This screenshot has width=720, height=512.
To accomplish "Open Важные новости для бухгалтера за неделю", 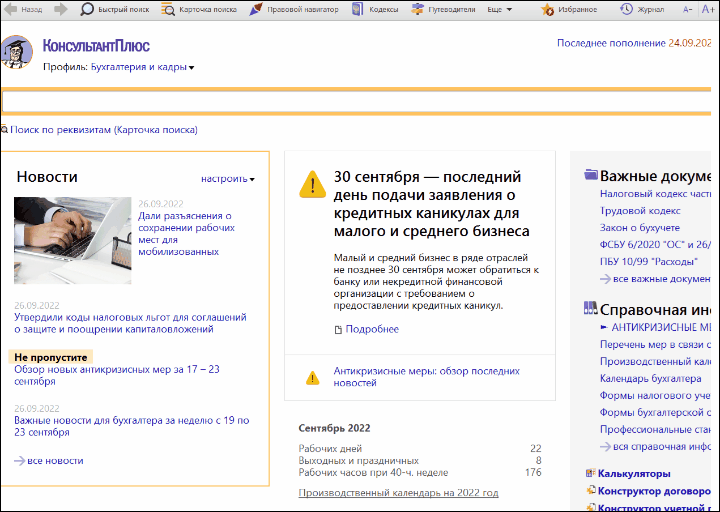I will (x=132, y=426).
